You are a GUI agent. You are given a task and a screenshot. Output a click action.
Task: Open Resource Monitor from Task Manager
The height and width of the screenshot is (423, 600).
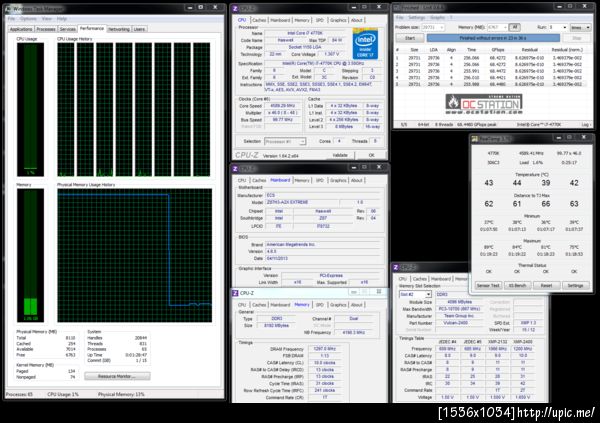[117, 376]
